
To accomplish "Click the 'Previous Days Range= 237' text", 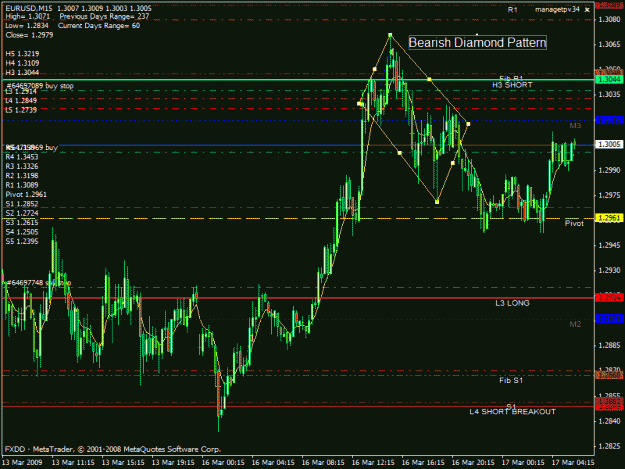I will point(104,17).
